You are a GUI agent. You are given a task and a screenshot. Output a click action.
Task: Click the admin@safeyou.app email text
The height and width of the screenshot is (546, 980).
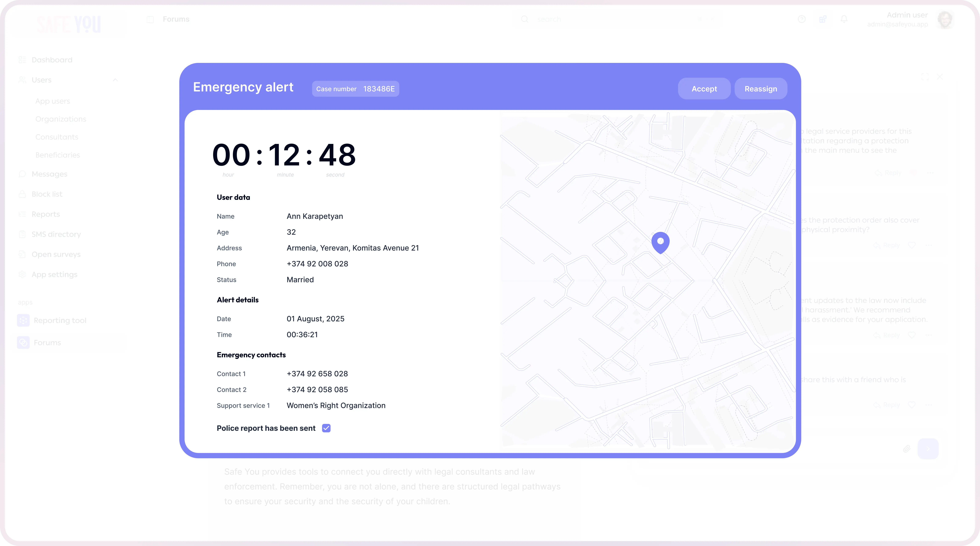[x=897, y=24]
